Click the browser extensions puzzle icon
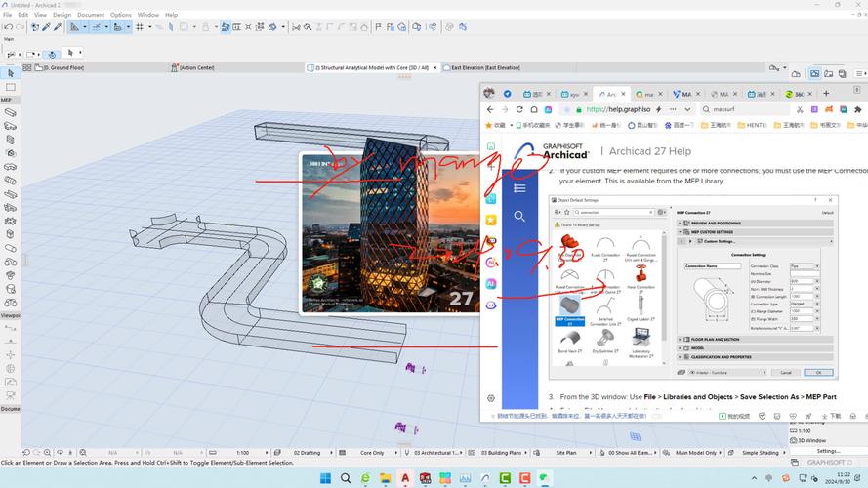Image resolution: width=868 pixels, height=488 pixels. coord(858,109)
